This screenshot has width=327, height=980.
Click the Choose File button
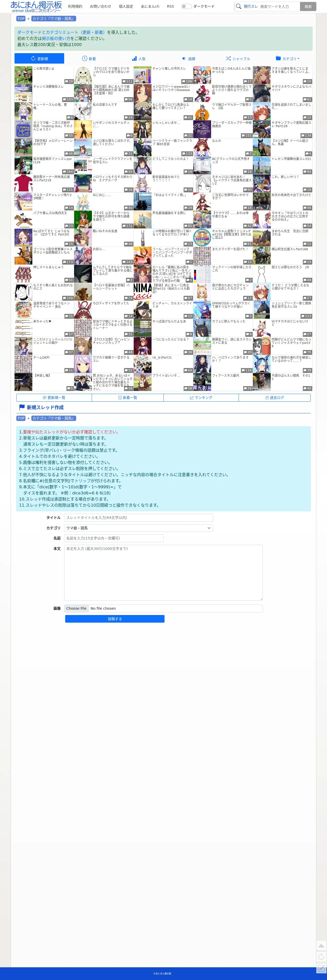(76, 608)
